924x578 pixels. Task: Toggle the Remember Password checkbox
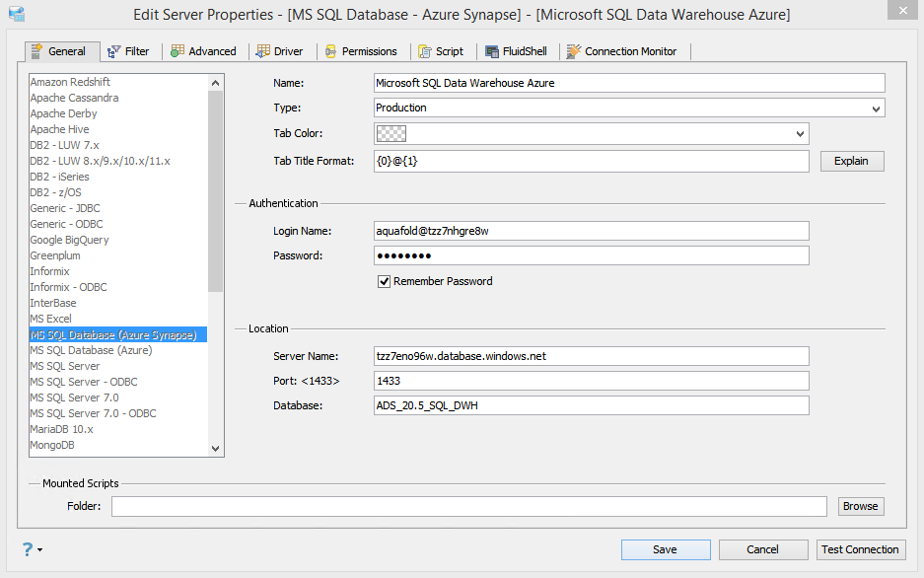tap(385, 281)
